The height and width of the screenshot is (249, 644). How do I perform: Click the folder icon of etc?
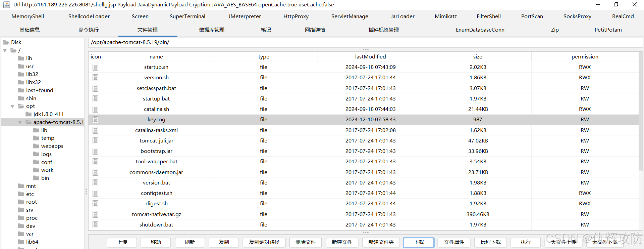tap(21, 194)
